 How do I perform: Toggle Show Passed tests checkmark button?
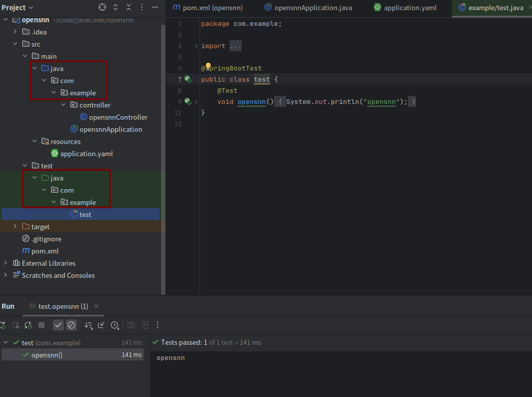pos(58,326)
